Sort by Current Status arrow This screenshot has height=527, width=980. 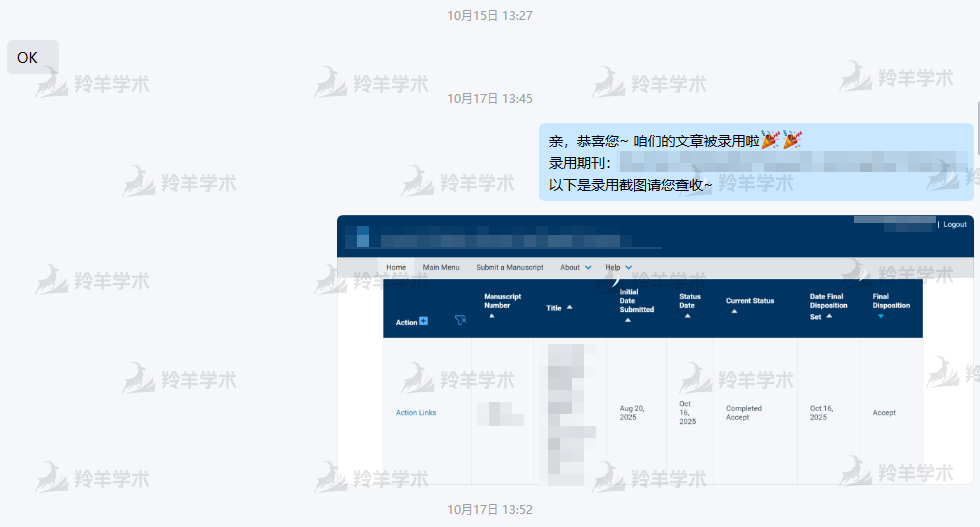734,311
